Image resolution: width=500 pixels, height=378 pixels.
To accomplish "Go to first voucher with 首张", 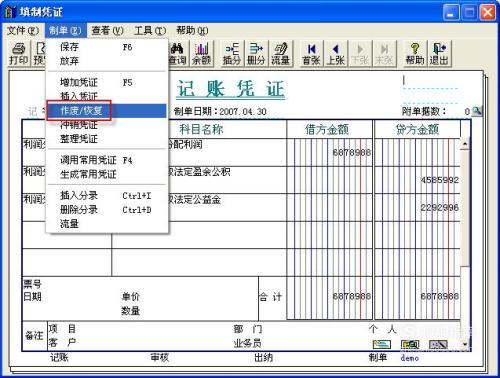I will [x=311, y=54].
